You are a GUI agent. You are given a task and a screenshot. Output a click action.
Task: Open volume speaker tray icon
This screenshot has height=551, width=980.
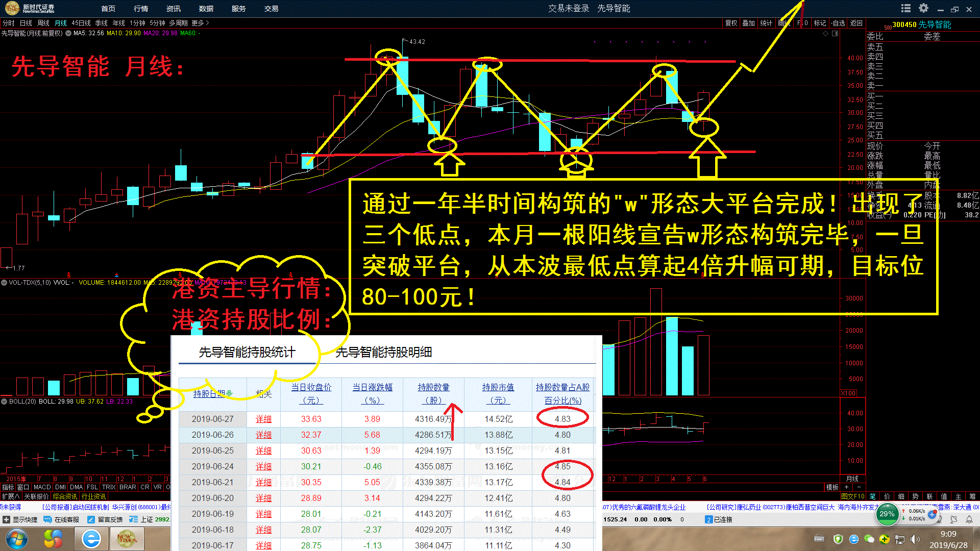click(x=915, y=539)
